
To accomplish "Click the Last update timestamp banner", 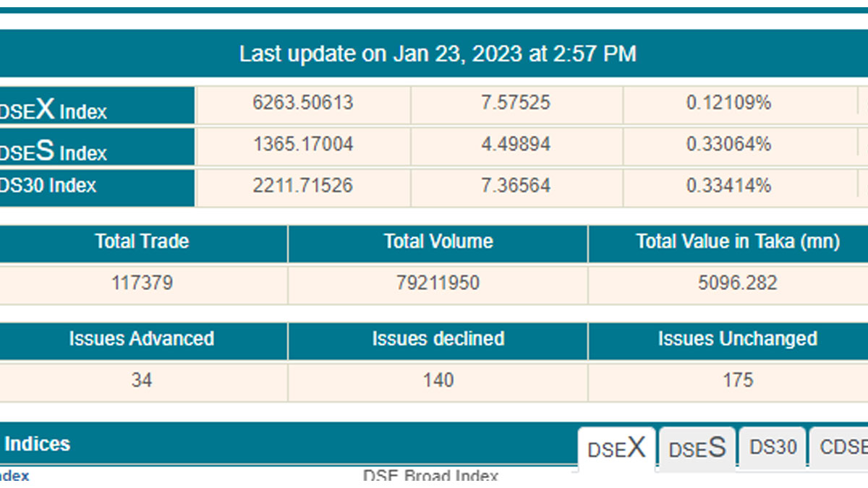I will 438,53.
